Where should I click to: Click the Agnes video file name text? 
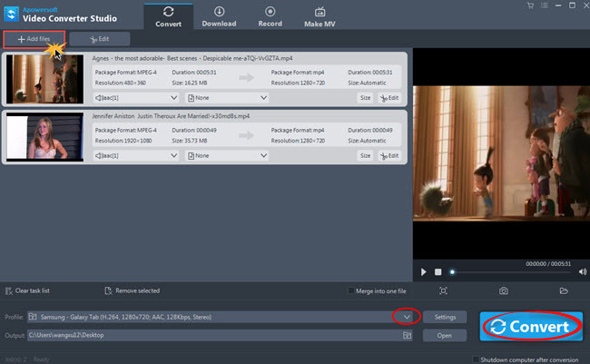click(192, 58)
